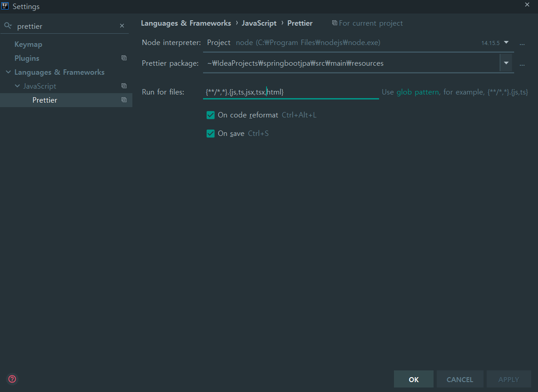Viewport: 538px width, 392px height.
Task: Collapse the Languages & Frameworks tree node
Action: pyautogui.click(x=8, y=72)
